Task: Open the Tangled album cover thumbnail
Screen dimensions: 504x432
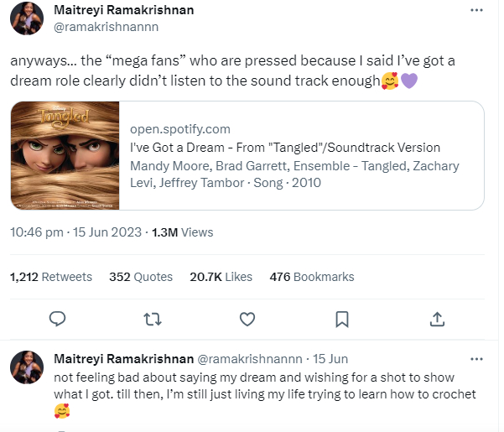Action: tap(65, 155)
